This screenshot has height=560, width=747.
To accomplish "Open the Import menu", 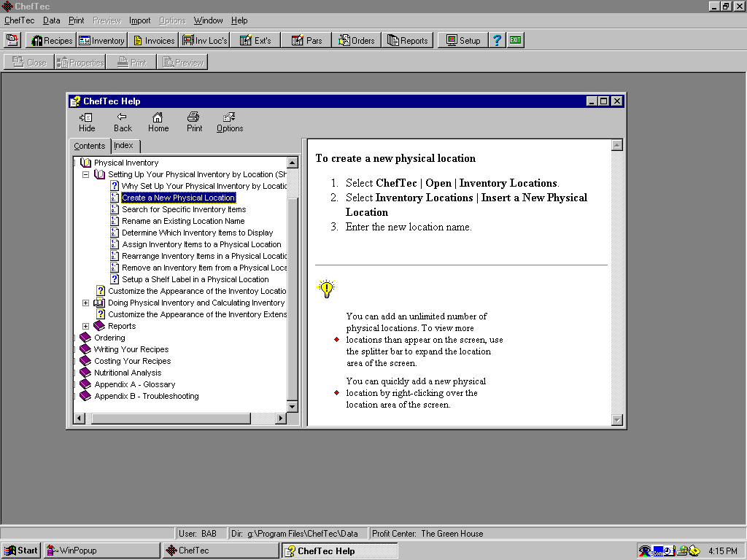I will tap(139, 20).
